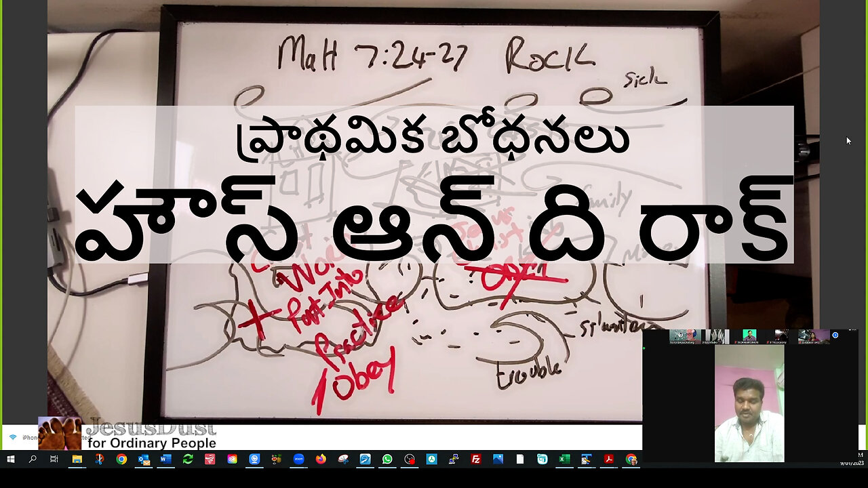Image resolution: width=868 pixels, height=488 pixels.
Task: Switch to Excel on the taskbar
Action: pos(564,459)
